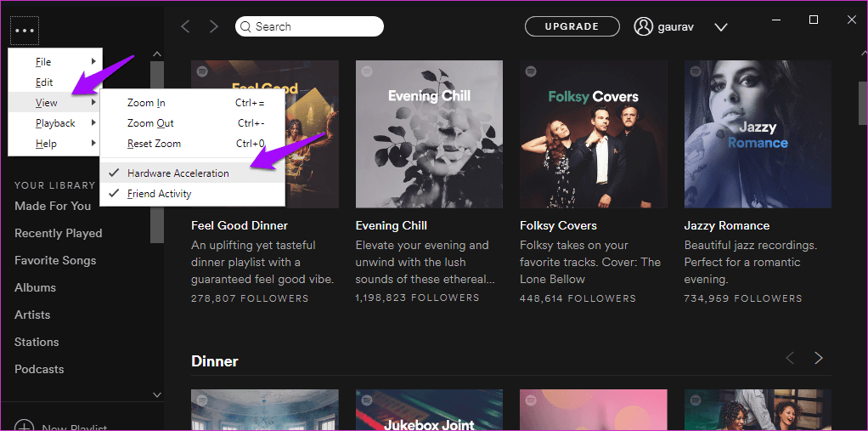Click the 1,198,823 FOLLOWERS text
Image resolution: width=868 pixels, height=431 pixels.
tap(417, 298)
